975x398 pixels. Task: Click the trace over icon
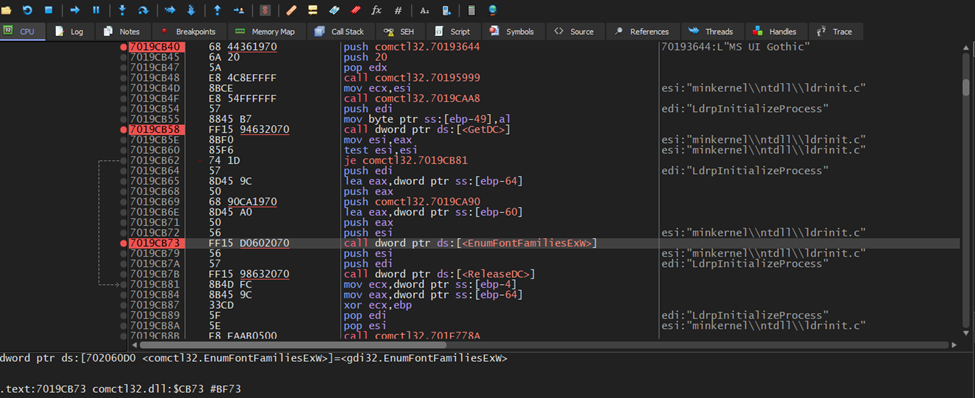190,10
